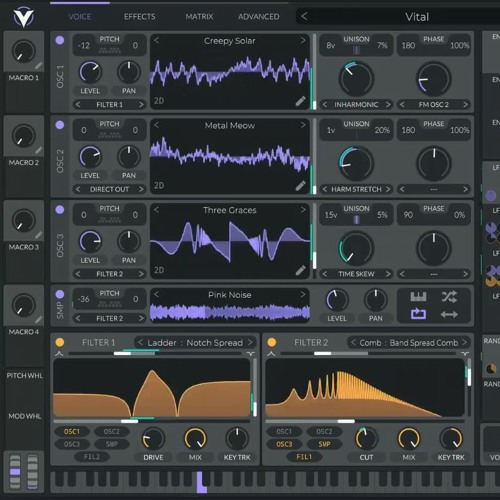Select the previous wavetable before Creepy Solar

click(x=156, y=40)
